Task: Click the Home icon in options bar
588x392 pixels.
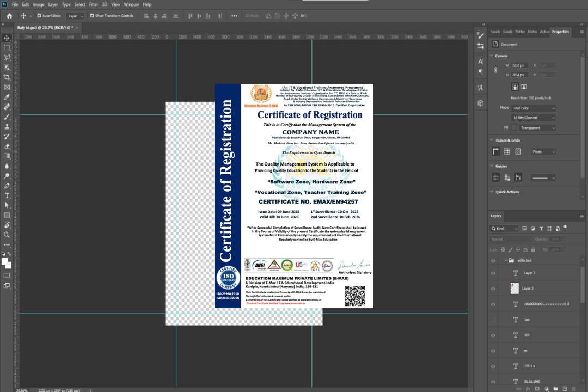Action: (x=9, y=16)
